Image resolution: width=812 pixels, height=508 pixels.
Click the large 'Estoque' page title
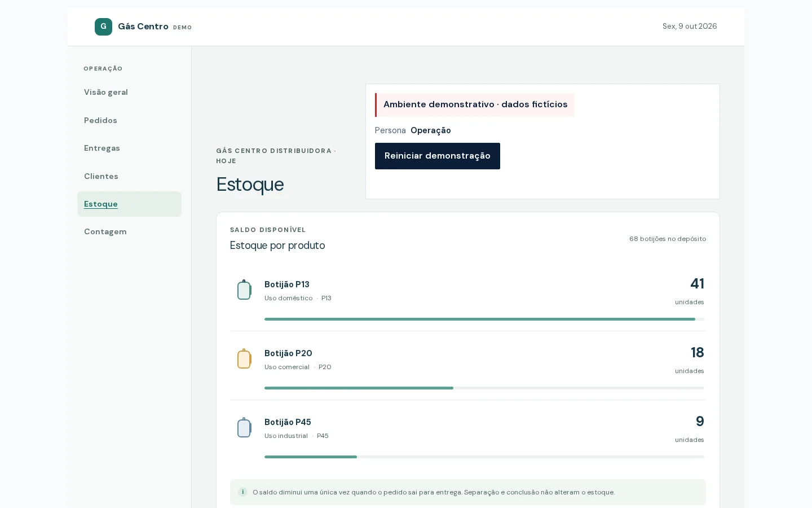tap(250, 185)
